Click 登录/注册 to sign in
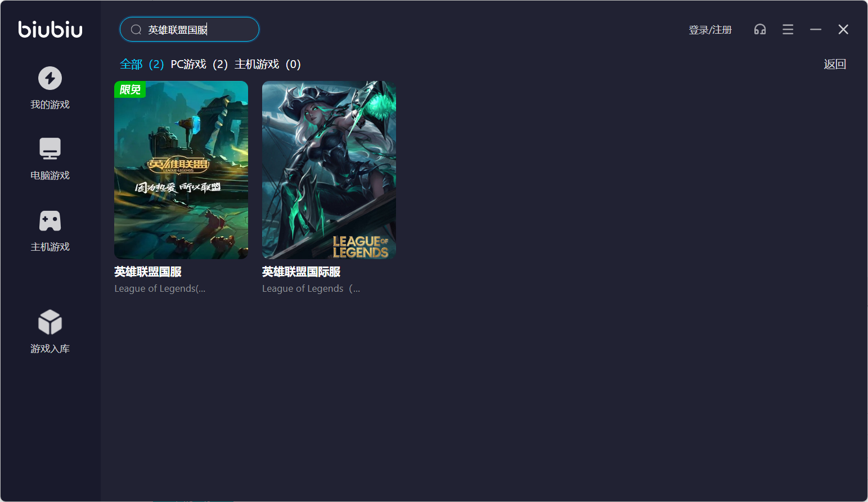This screenshot has height=502, width=868. pos(710,30)
